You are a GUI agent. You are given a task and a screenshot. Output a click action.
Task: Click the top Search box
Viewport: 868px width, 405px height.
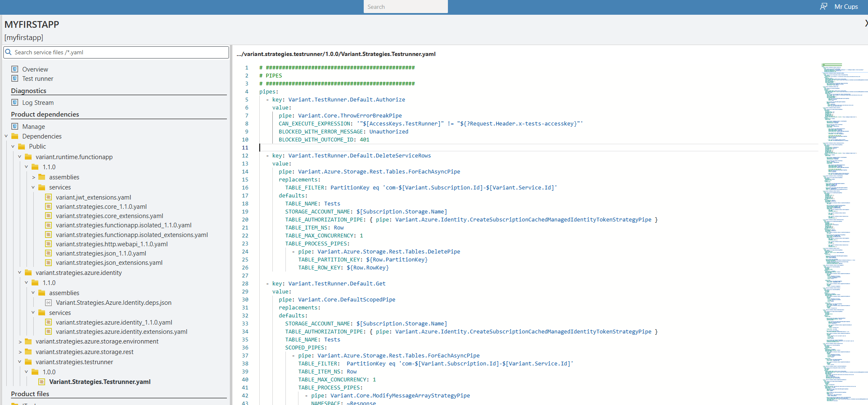[405, 7]
